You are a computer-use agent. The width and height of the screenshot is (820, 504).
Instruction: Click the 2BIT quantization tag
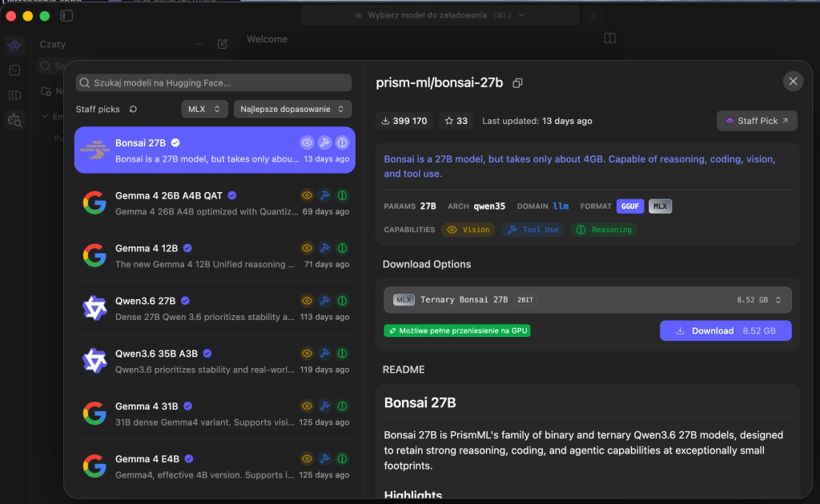click(525, 300)
